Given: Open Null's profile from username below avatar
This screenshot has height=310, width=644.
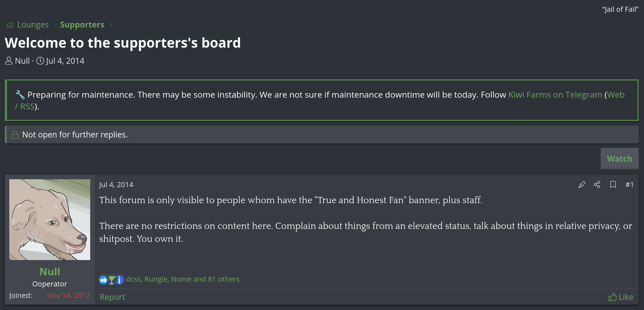Looking at the screenshot, I should (x=50, y=272).
